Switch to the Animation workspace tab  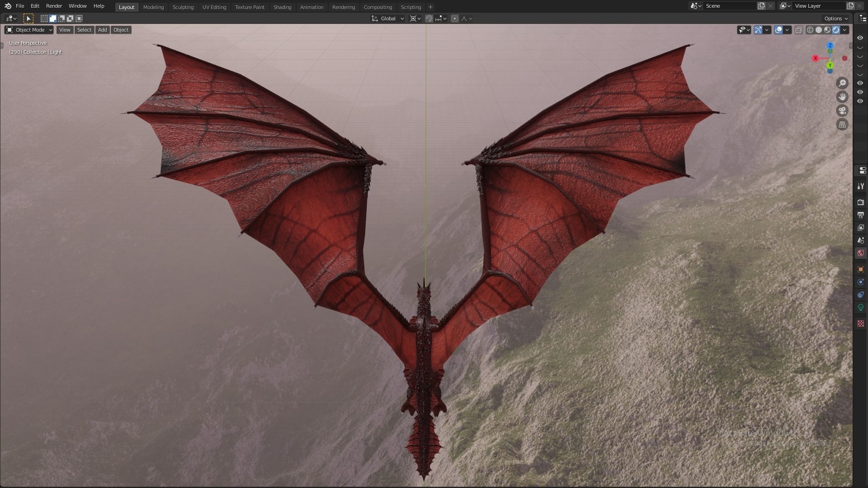coord(311,7)
